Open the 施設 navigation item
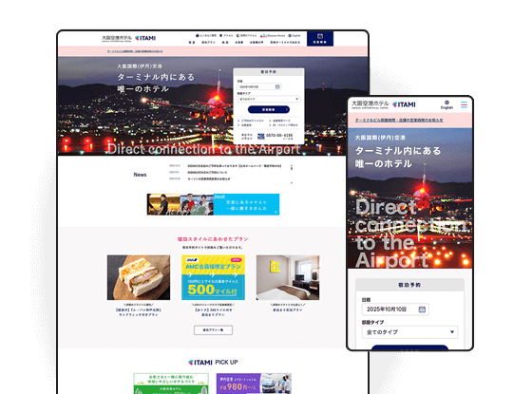532x394 pixels. tap(225, 43)
